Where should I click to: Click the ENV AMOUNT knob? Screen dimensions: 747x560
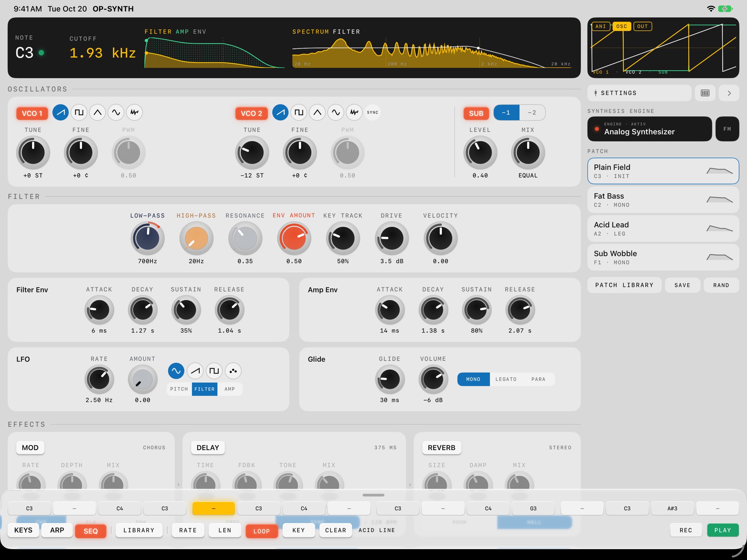pyautogui.click(x=294, y=238)
